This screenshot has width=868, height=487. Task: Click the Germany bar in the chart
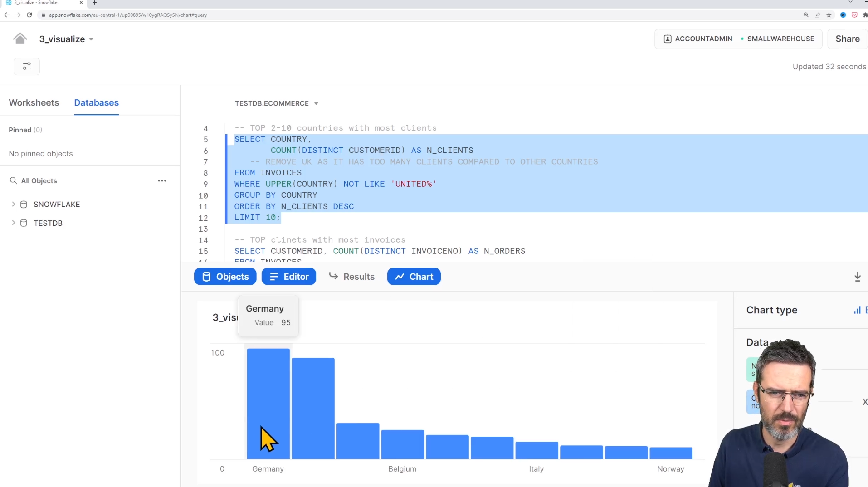pos(268,404)
